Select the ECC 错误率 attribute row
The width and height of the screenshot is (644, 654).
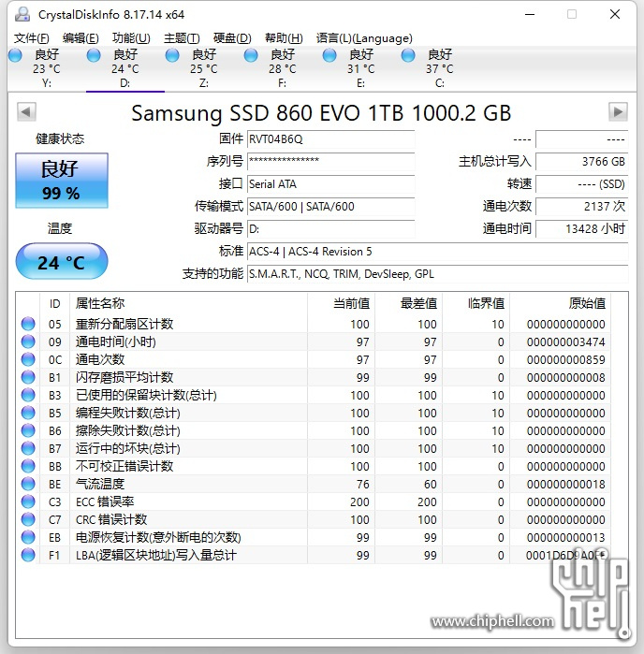(x=313, y=501)
